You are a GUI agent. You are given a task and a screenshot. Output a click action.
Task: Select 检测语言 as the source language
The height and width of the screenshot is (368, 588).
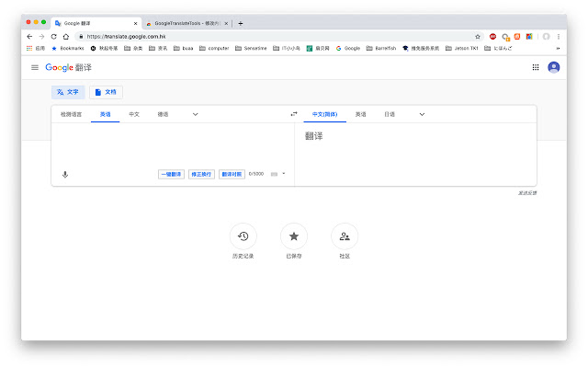(72, 114)
